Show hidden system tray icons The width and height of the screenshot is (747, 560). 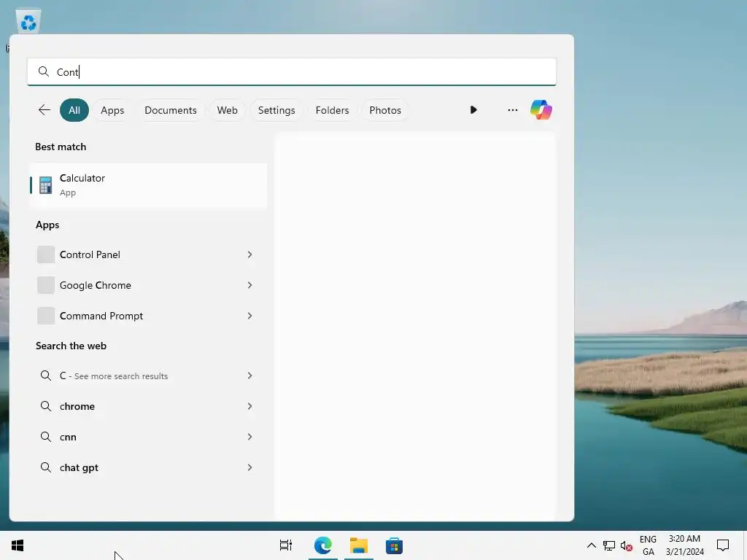pyautogui.click(x=591, y=545)
